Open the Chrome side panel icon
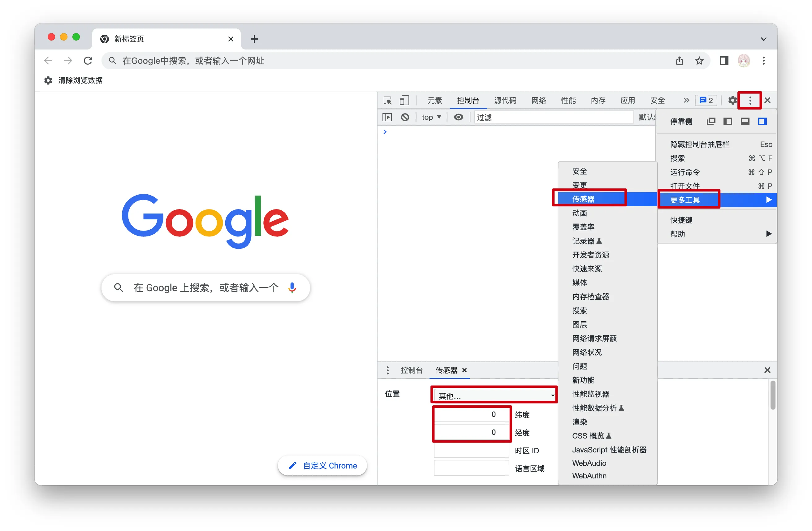Image resolution: width=812 pixels, height=531 pixels. click(x=724, y=61)
